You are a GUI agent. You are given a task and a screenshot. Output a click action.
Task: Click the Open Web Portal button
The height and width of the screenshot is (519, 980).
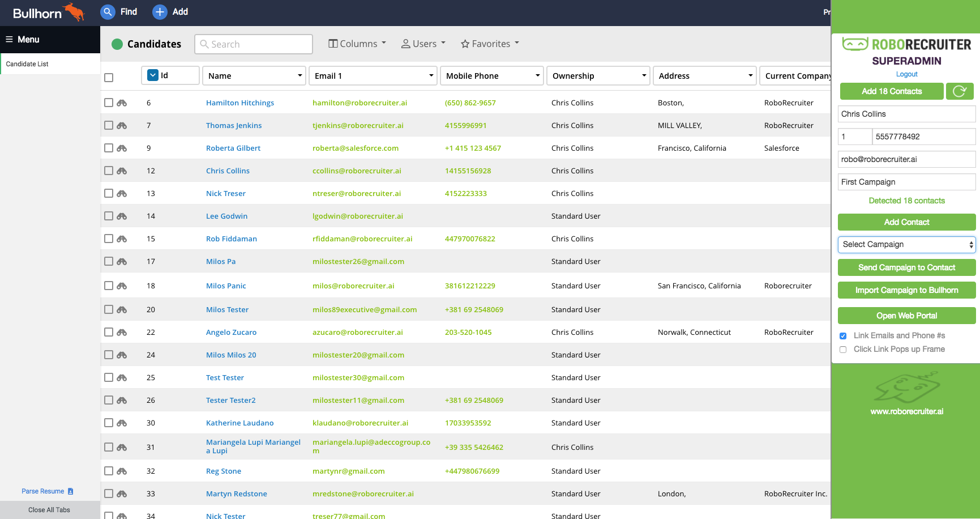[907, 316]
